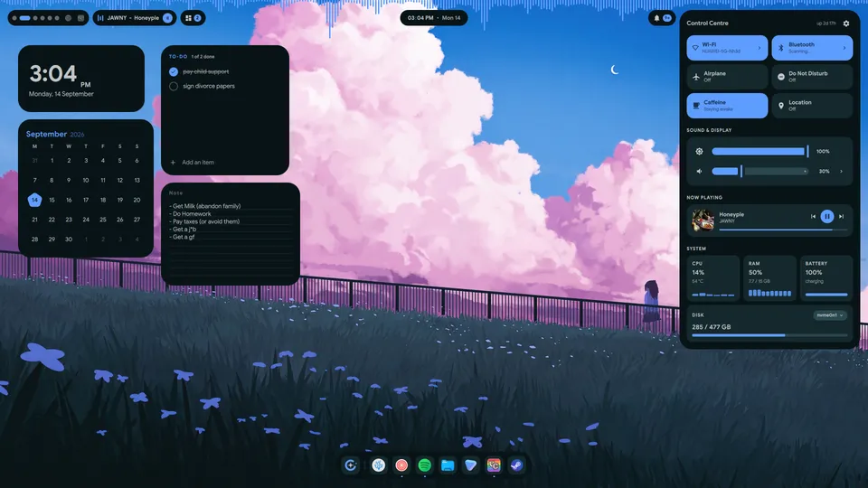This screenshot has width=868, height=488.
Task: Expand Wi-Fi networks chevron
Action: (x=759, y=48)
